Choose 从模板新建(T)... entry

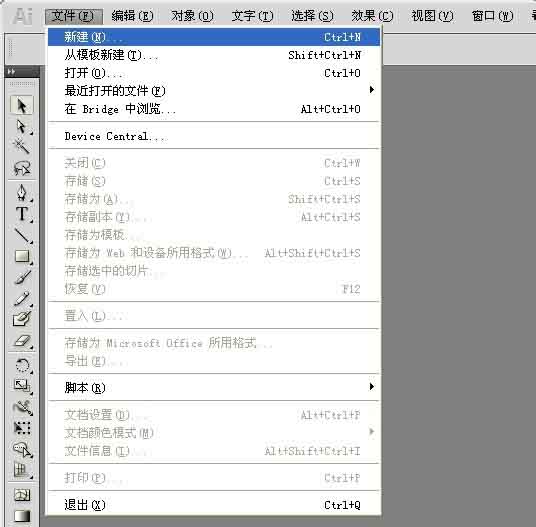pyautogui.click(x=214, y=55)
